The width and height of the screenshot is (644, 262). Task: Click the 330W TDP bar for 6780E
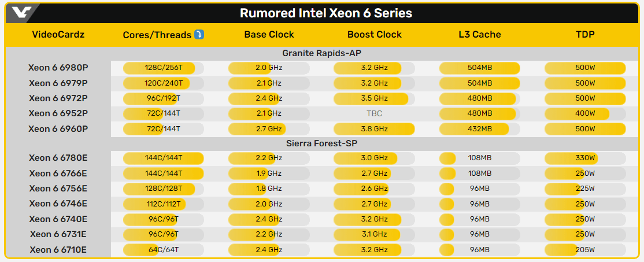point(584,158)
